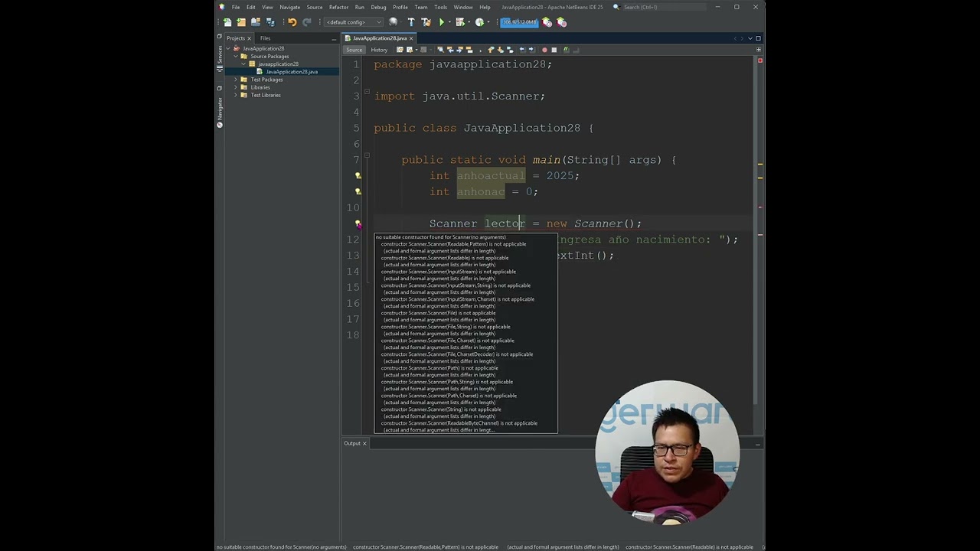
Task: Collapse the main method code fold
Action: pos(367,155)
